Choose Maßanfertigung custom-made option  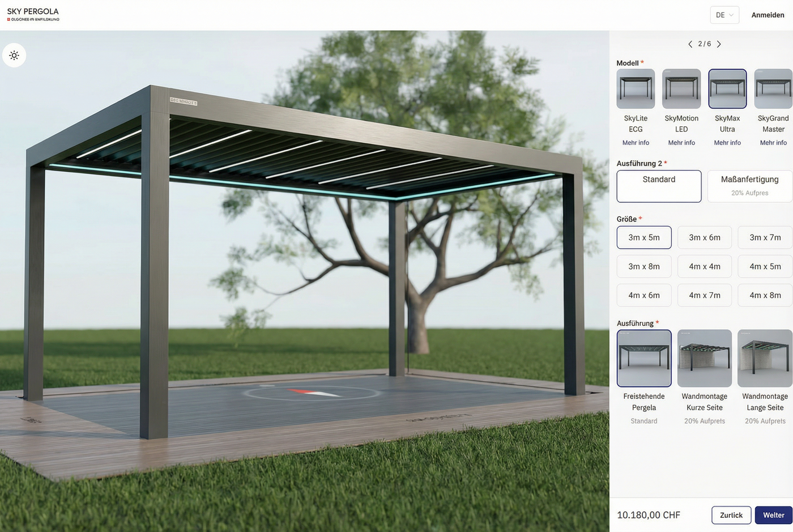[749, 186]
